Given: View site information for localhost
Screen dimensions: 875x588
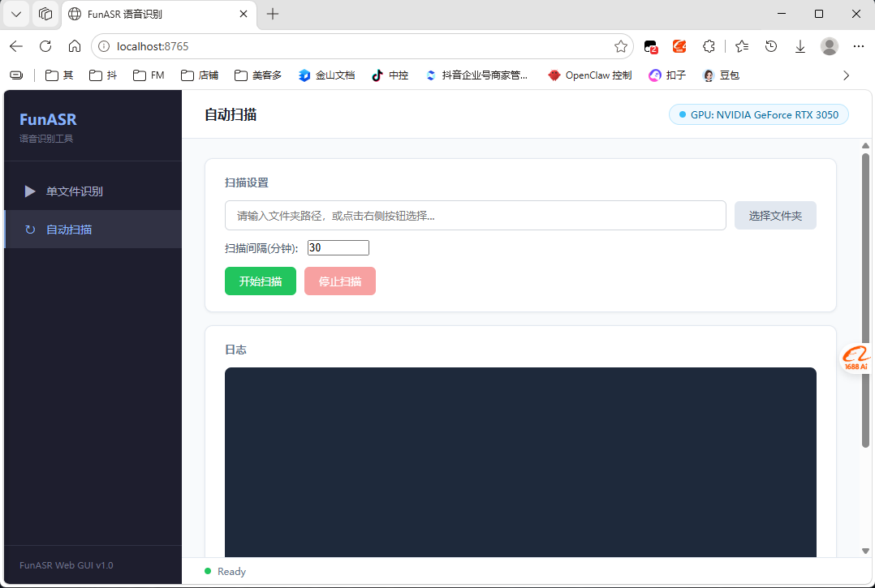Looking at the screenshot, I should [104, 46].
